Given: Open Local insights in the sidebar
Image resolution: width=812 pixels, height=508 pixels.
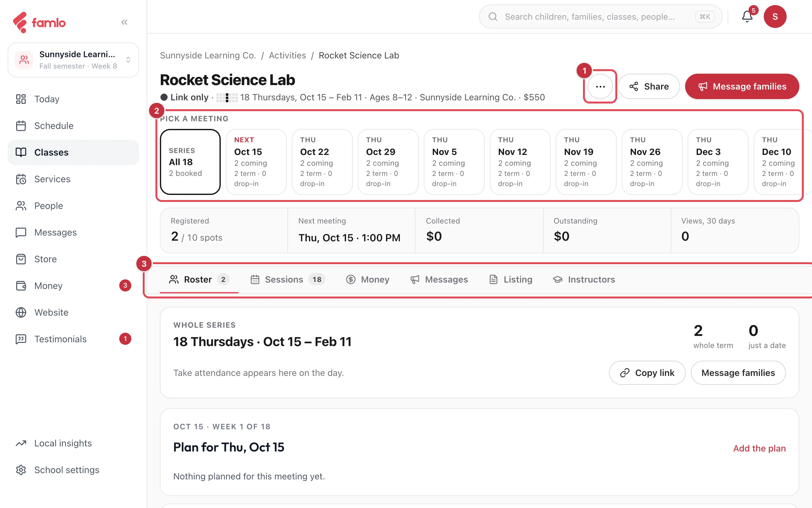Looking at the screenshot, I should 73,443.
